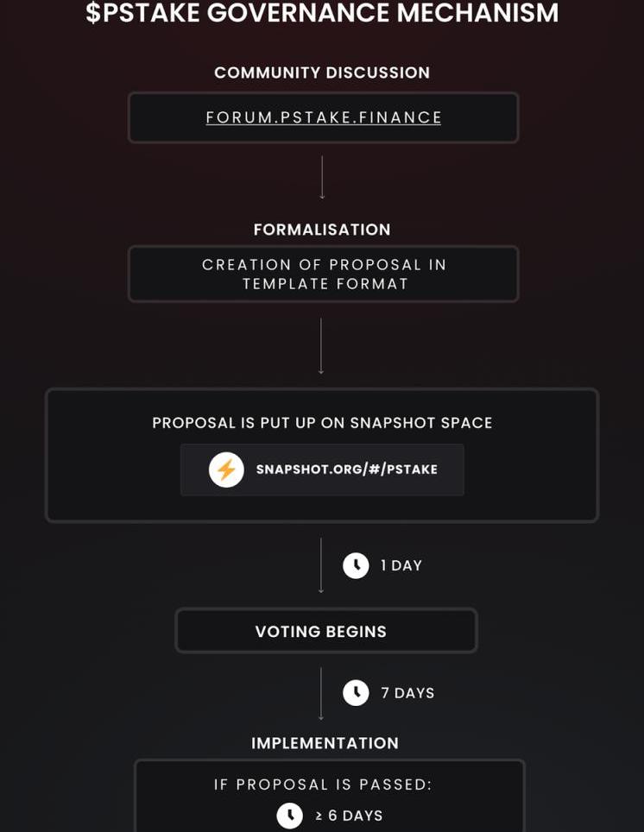
Task: Click the clock icon beside 1 DAY
Action: (x=356, y=565)
